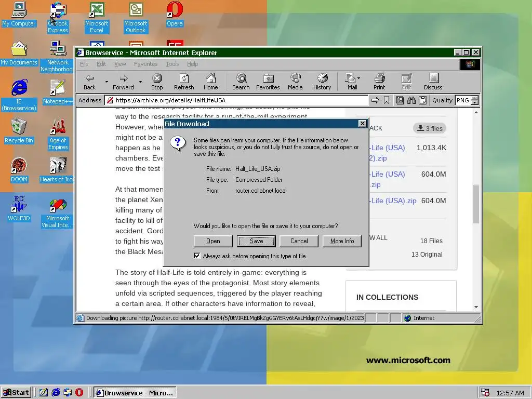Select Hearts of Iron desktop shortcut
This screenshot has height=399, width=532.
(x=58, y=170)
